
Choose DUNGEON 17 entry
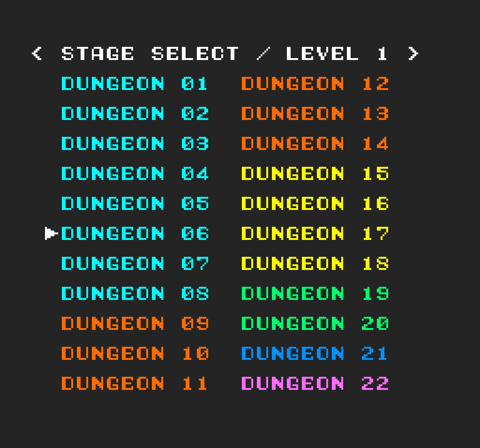pos(315,233)
